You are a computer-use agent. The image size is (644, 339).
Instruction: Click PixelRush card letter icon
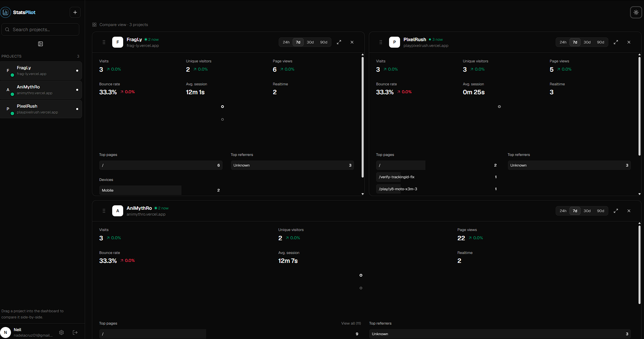[395, 42]
